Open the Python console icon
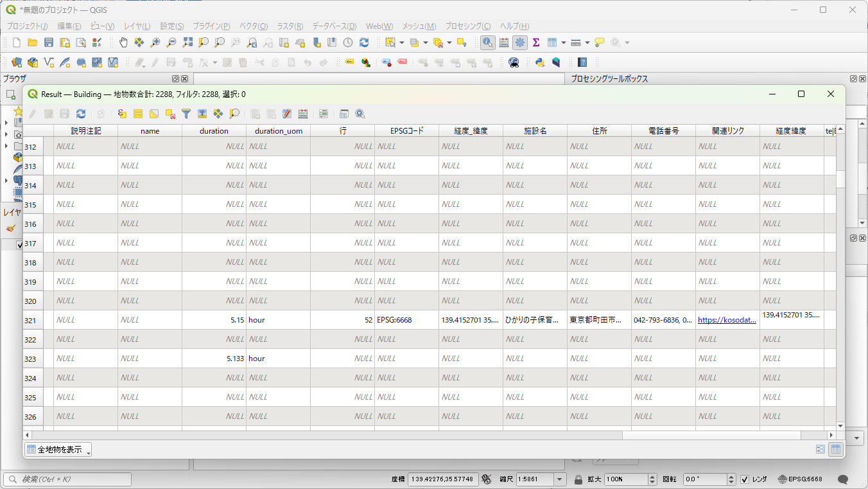This screenshot has width=868, height=489. point(540,62)
